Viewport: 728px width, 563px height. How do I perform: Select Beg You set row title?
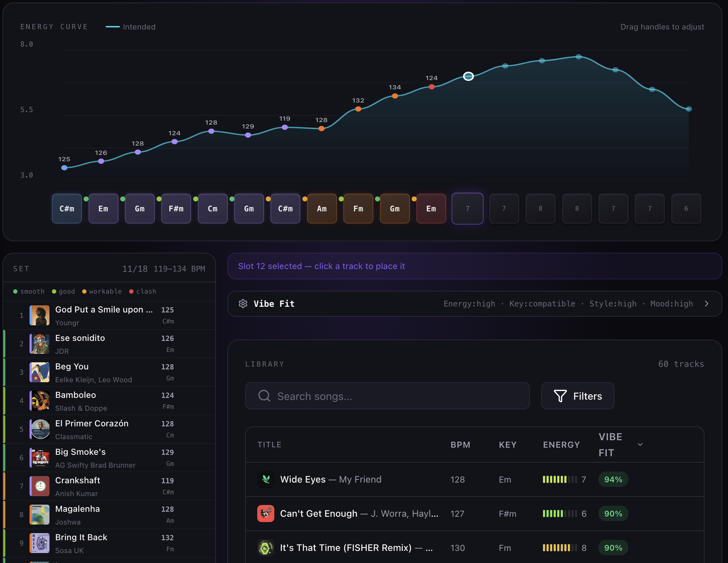(x=72, y=367)
